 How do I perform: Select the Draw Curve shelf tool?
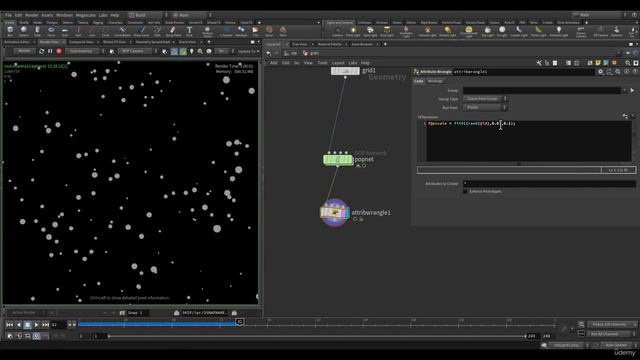tap(141, 31)
